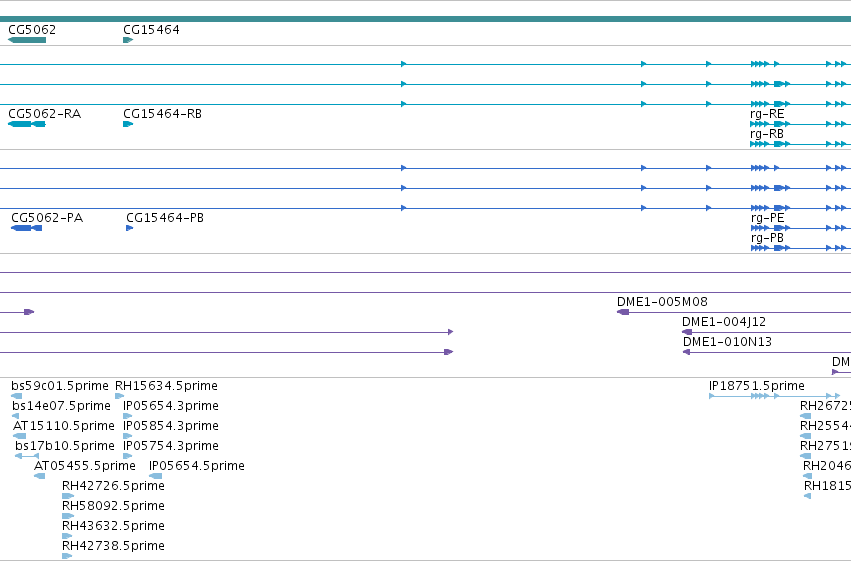Select the AT15110.5prime EST
851x561 pixels.
coord(20,436)
